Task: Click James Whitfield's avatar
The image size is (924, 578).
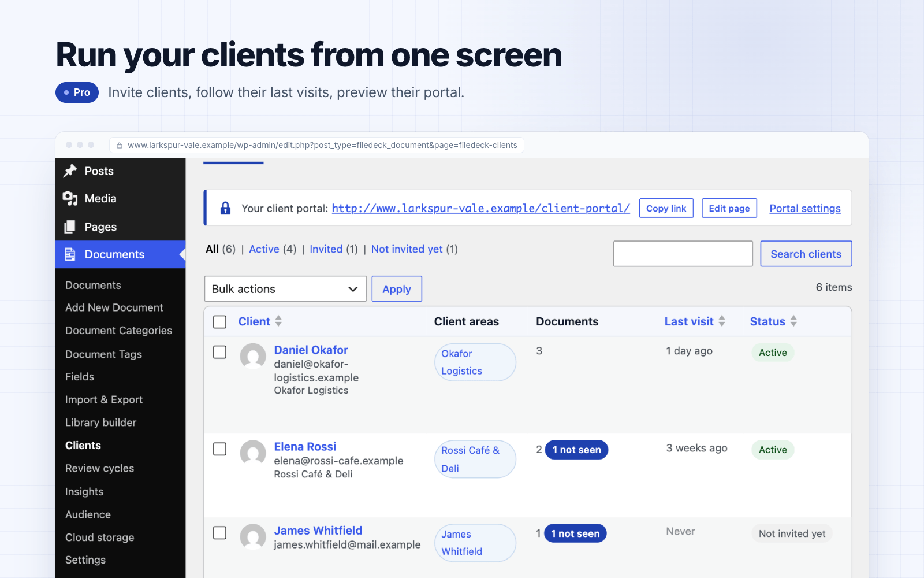Action: (x=253, y=537)
